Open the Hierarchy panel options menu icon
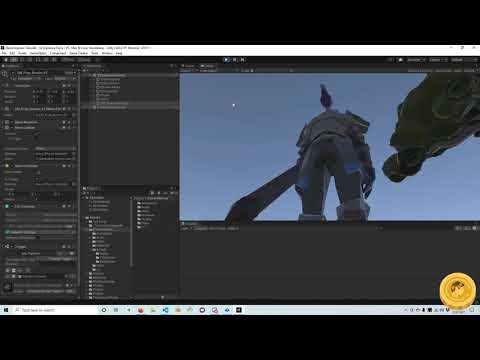480x360 pixels. tap(176, 66)
